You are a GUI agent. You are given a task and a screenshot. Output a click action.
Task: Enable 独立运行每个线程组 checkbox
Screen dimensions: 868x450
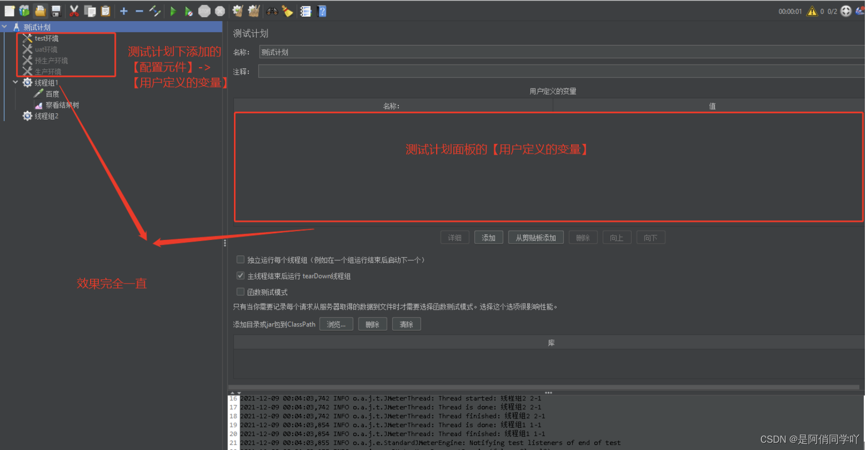click(x=241, y=260)
